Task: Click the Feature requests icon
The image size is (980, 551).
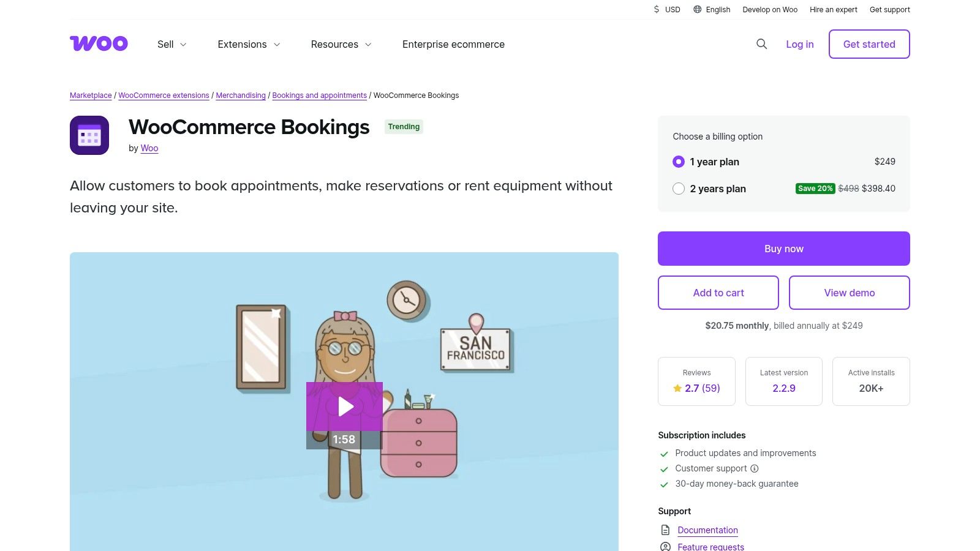Action: coord(665,547)
